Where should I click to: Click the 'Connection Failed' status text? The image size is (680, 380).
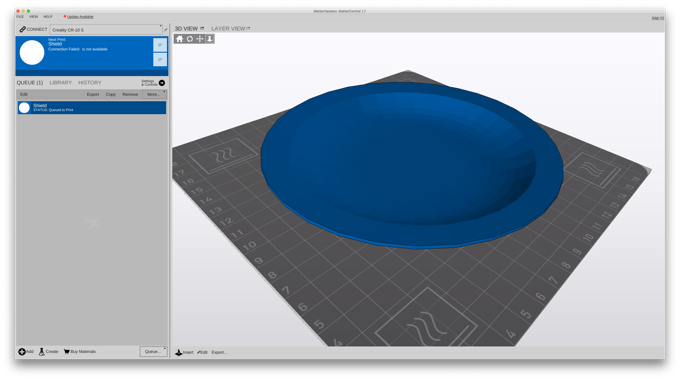[78, 49]
